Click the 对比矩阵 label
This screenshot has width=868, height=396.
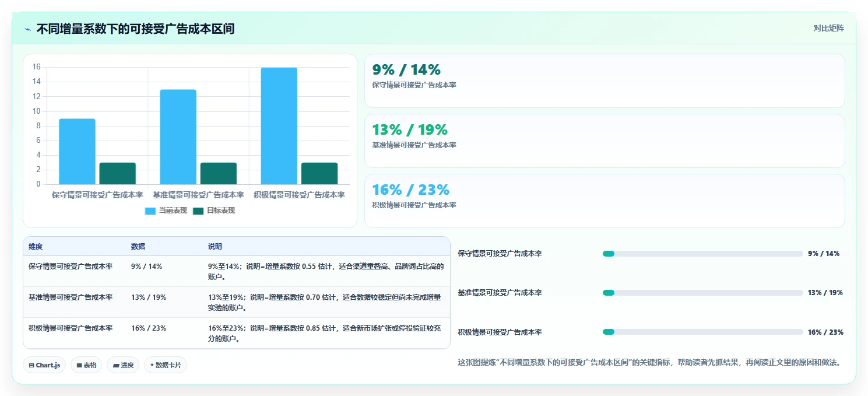[x=828, y=28]
